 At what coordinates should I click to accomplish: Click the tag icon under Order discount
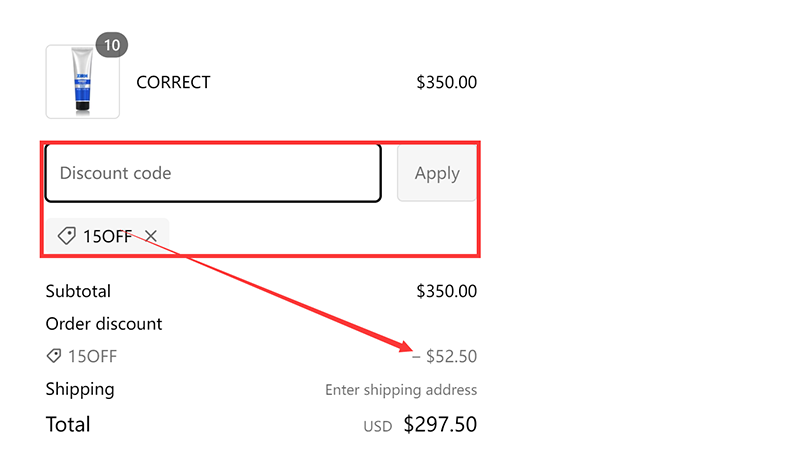(x=53, y=356)
